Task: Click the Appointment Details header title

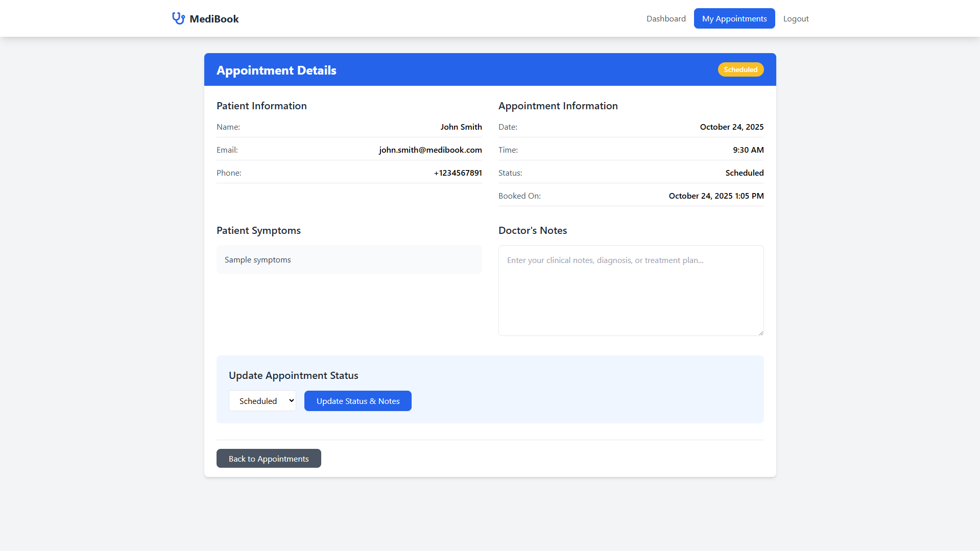Action: tap(276, 70)
